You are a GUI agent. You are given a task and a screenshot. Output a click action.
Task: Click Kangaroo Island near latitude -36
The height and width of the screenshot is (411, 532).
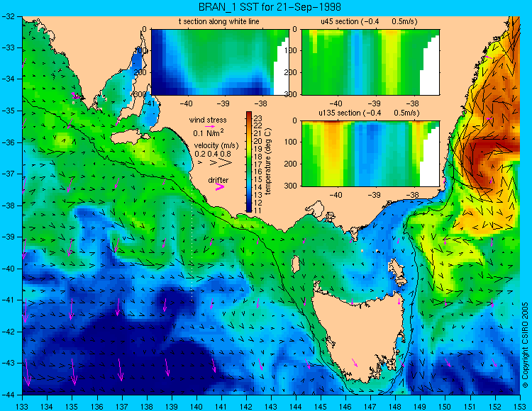coord(129,137)
